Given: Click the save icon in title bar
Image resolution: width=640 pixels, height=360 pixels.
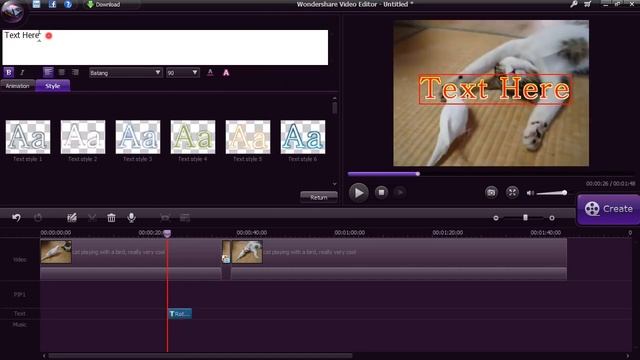Looking at the screenshot, I should (36, 4).
